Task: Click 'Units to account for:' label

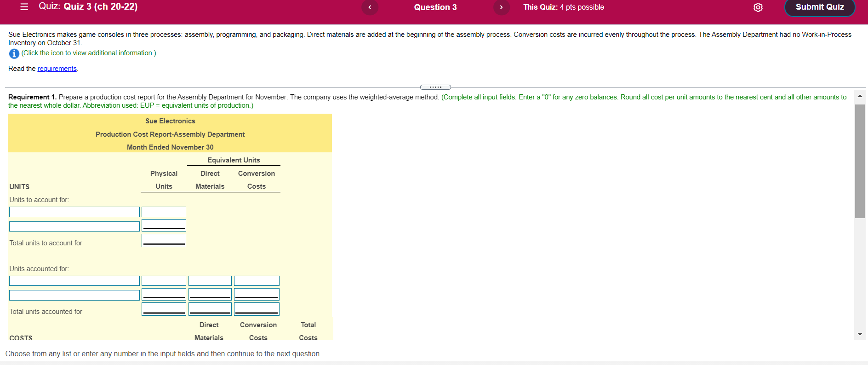Action: coord(39,200)
